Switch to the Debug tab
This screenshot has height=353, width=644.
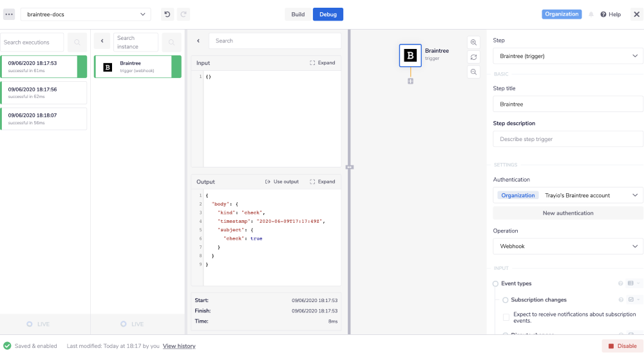pos(328,14)
